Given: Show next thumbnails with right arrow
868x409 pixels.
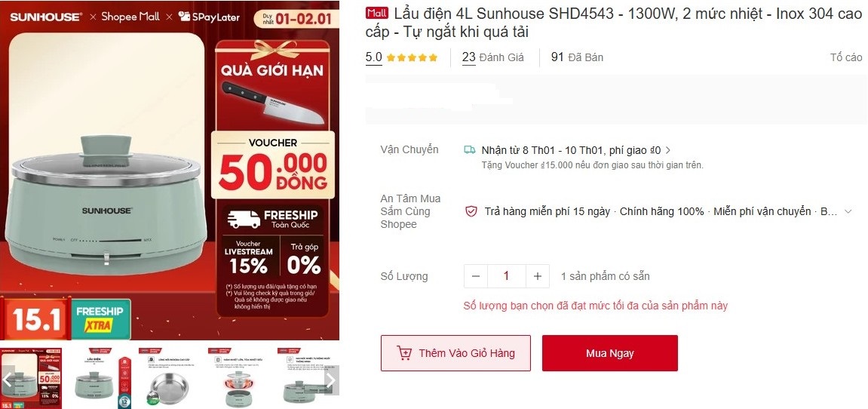Looking at the screenshot, I should pos(330,380).
